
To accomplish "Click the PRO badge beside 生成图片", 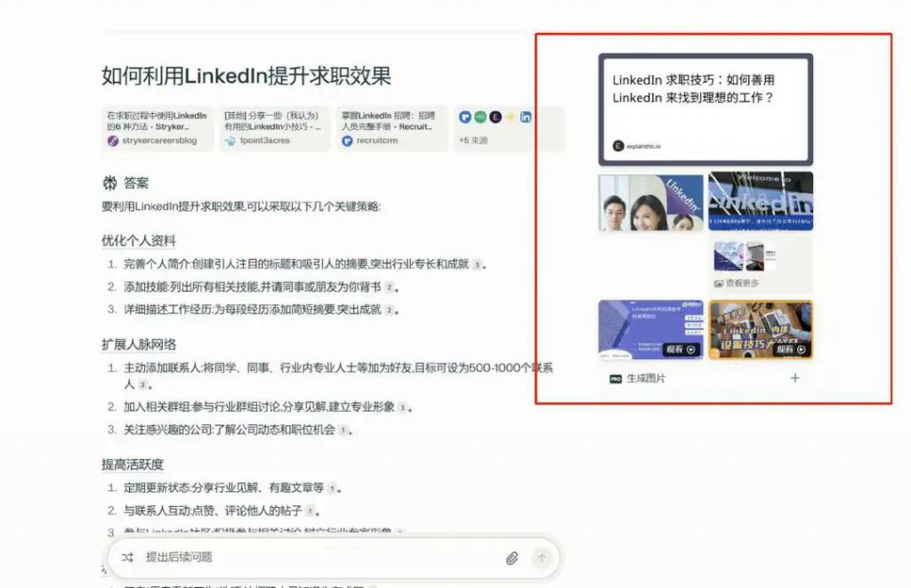I will [x=615, y=379].
